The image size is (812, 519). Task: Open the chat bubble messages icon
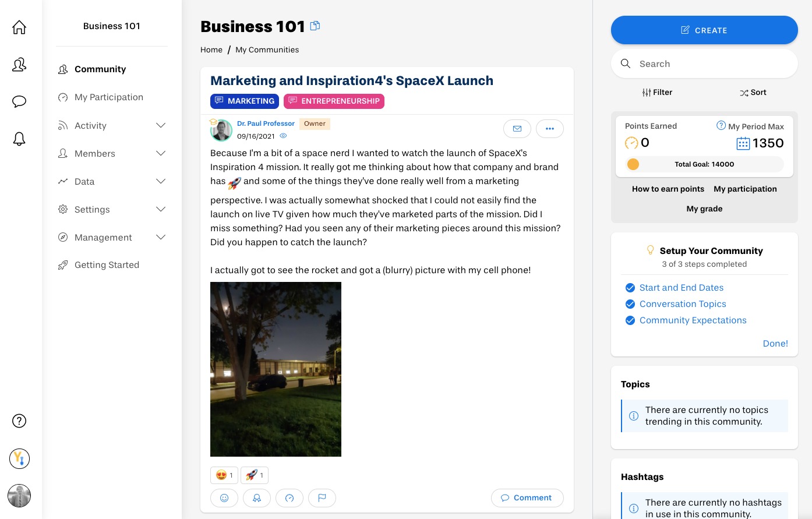pyautogui.click(x=19, y=102)
